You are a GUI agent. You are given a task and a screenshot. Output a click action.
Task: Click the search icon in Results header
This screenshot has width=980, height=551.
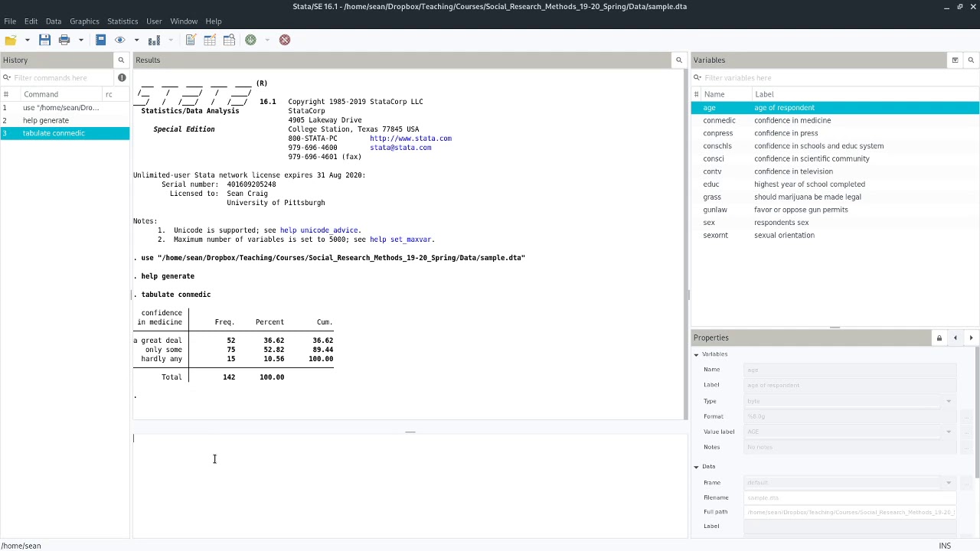click(678, 60)
